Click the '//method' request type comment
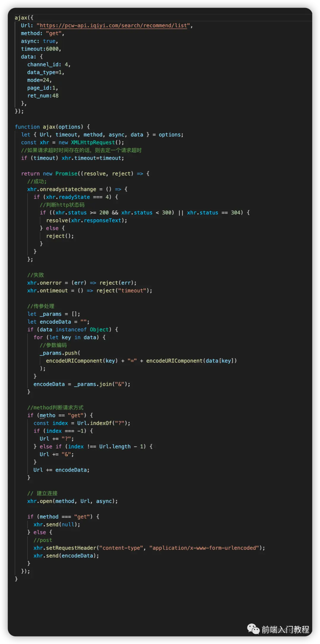Viewport: 320px width, 644px height. tap(55, 408)
